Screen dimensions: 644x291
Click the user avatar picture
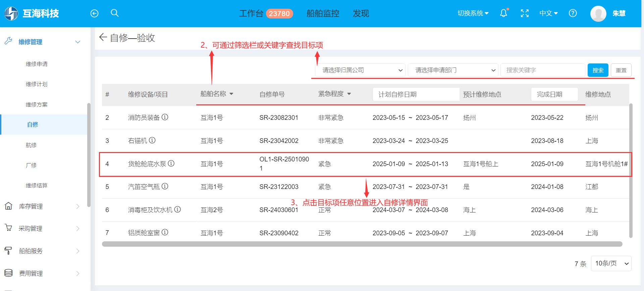(598, 13)
